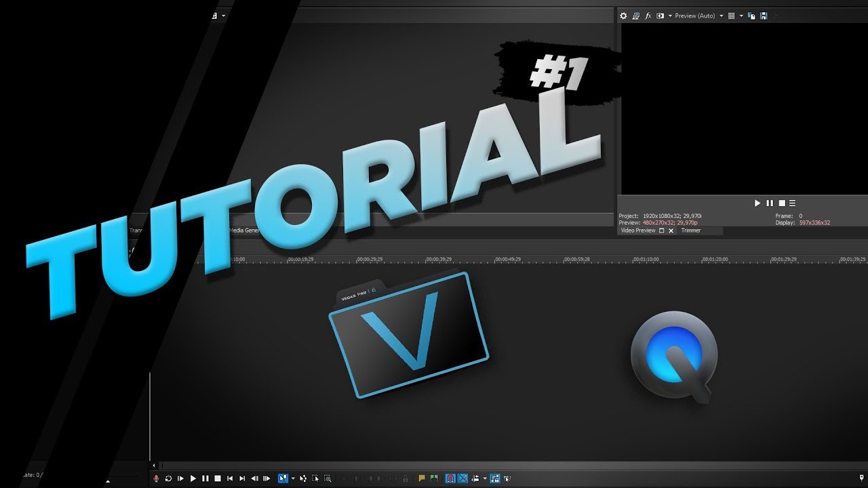Start playback from the bottom timeline transport
868x488 pixels.
click(193, 479)
